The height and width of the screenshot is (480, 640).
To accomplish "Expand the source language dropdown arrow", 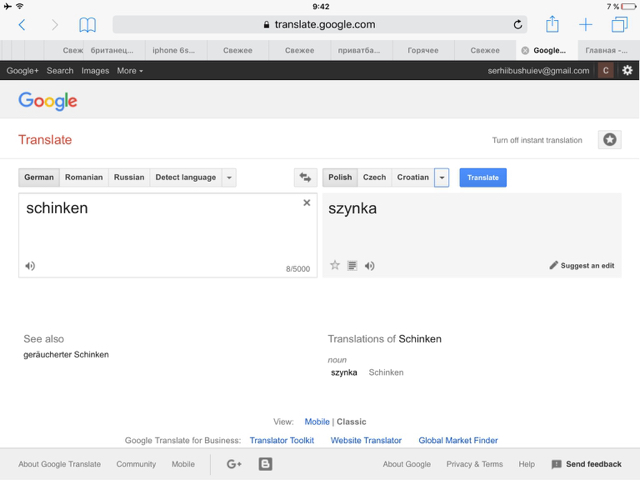I will [x=229, y=178].
